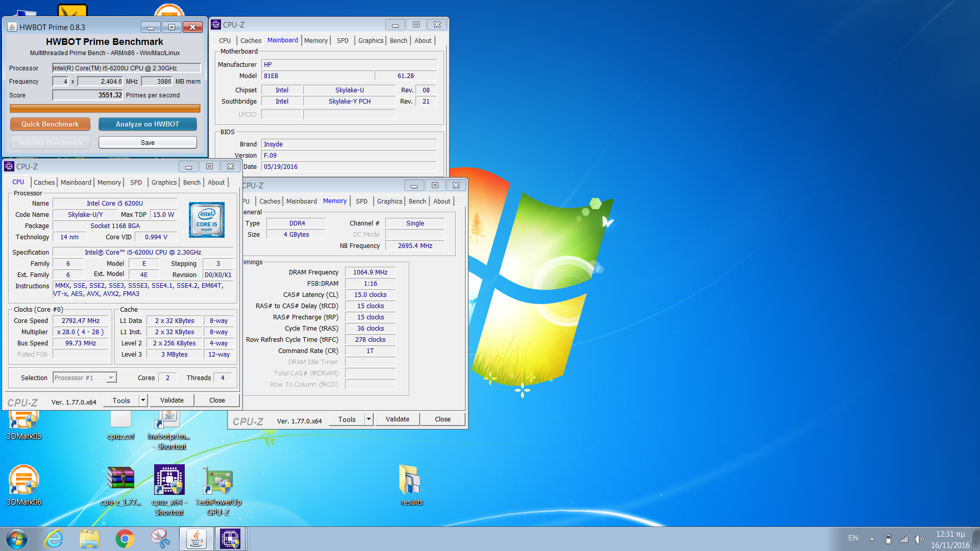Open the results folder on desktop
This screenshot has width=980, height=551.
[x=411, y=485]
